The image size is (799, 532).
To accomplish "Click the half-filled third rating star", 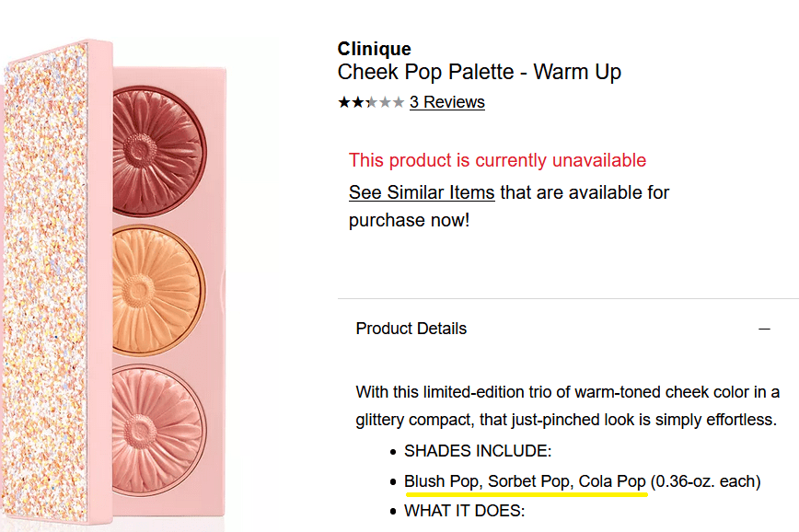I will (x=371, y=102).
